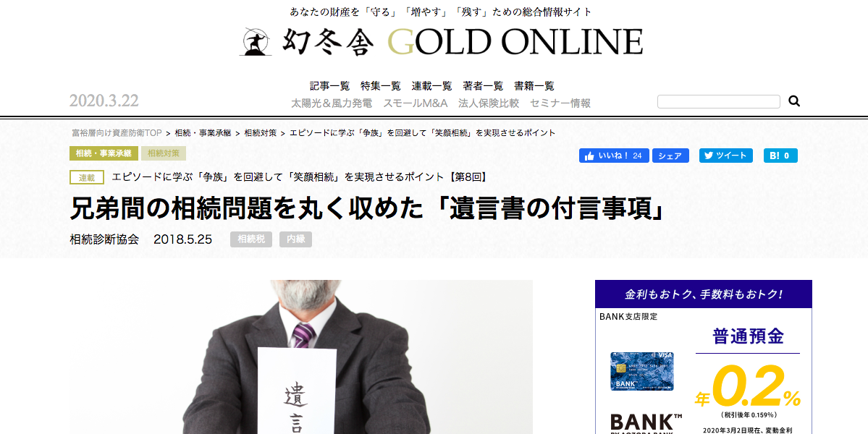The image size is (868, 434).
Task: Click the Facebook シェア button
Action: pyautogui.click(x=670, y=156)
